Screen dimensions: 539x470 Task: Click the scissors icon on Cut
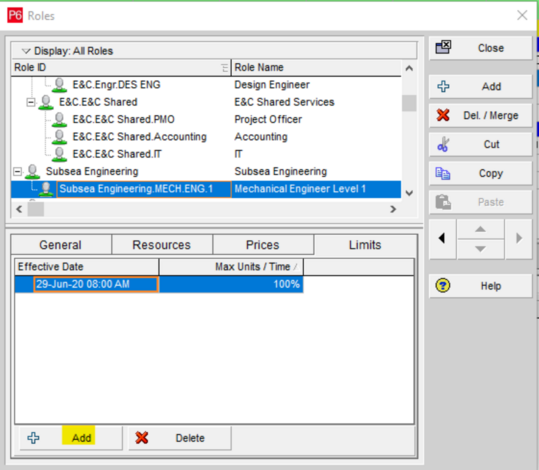(443, 144)
